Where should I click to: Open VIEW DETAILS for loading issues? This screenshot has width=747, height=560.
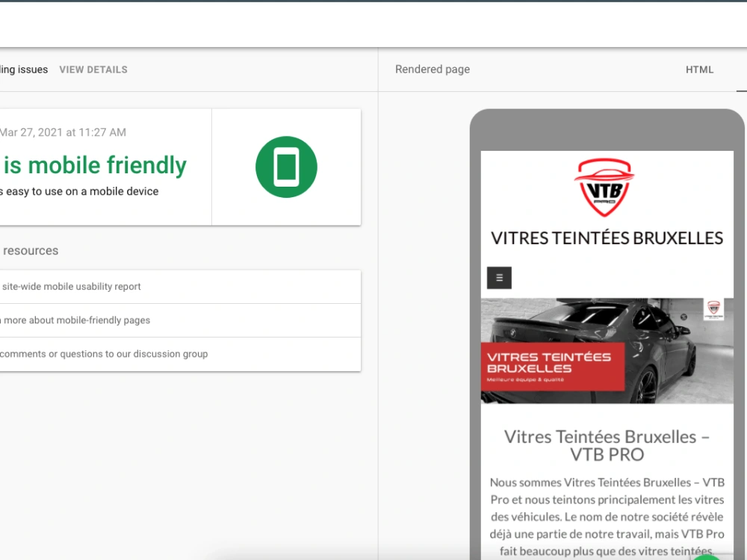[x=93, y=69]
